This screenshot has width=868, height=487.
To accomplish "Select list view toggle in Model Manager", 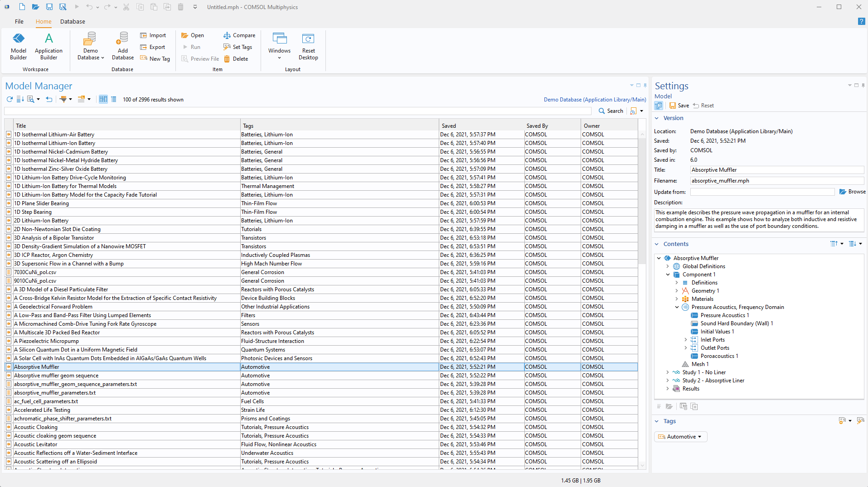I will tap(114, 99).
